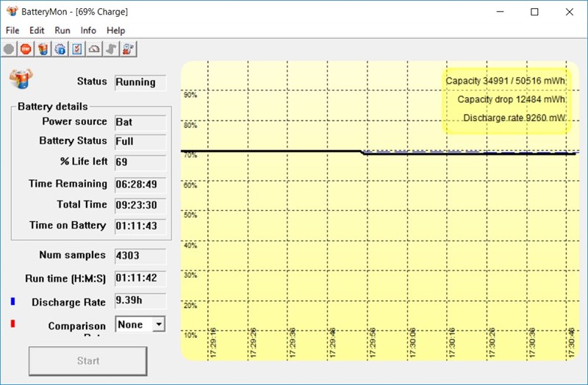Click the 'Battery details' group label
The height and width of the screenshot is (385, 588).
pos(52,107)
